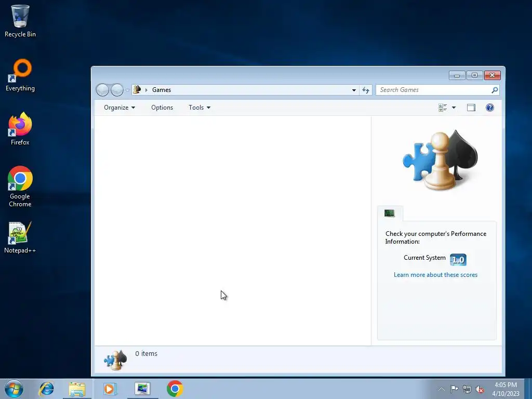Launch Internet Explorer from the taskbar
The width and height of the screenshot is (532, 399).
[46, 389]
